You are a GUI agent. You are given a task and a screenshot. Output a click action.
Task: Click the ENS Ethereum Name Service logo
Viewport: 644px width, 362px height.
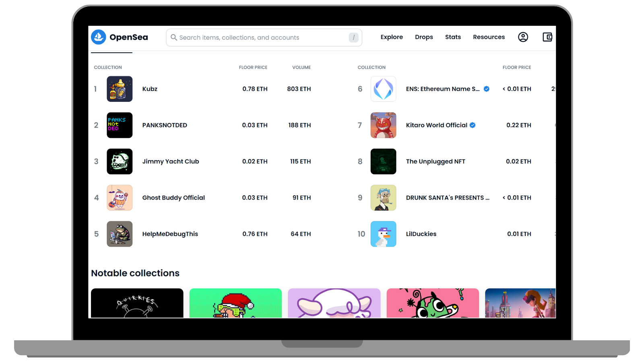(383, 89)
